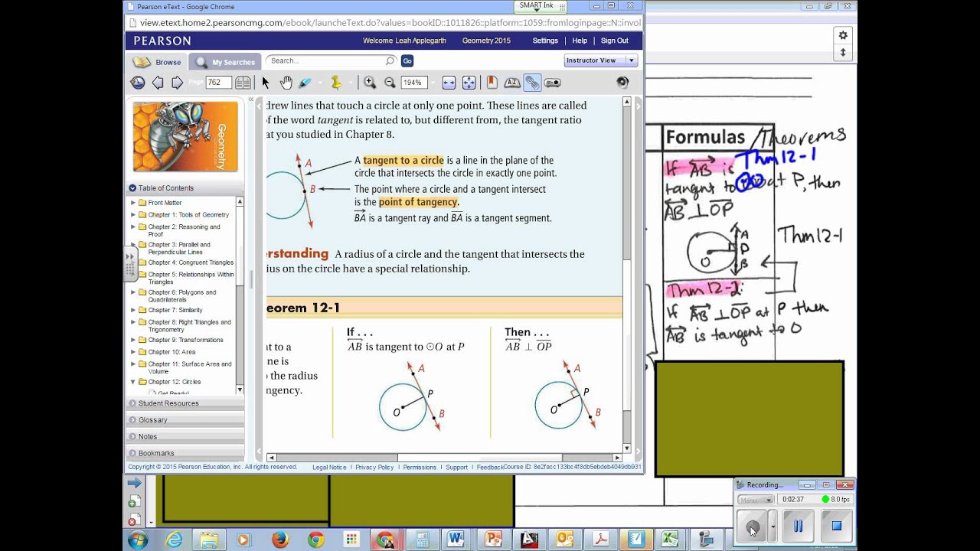Switch to the Browse tab
This screenshot has width=980, height=551.
tap(158, 62)
